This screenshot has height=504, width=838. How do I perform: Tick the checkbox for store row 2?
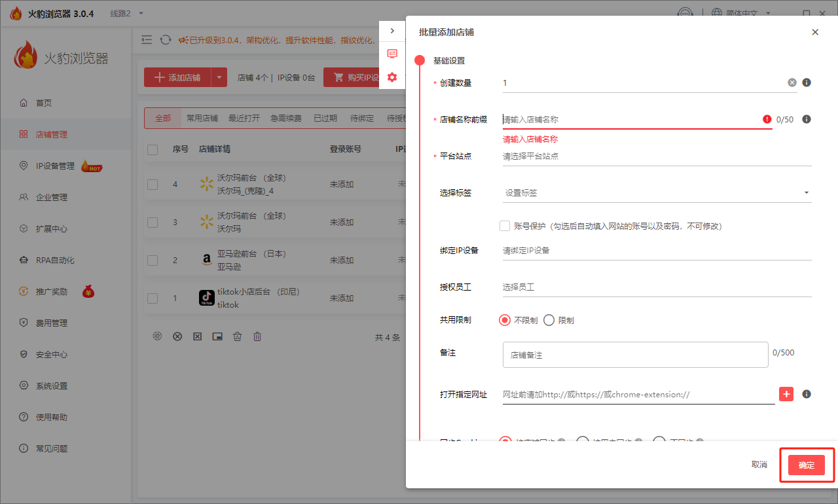pyautogui.click(x=153, y=261)
